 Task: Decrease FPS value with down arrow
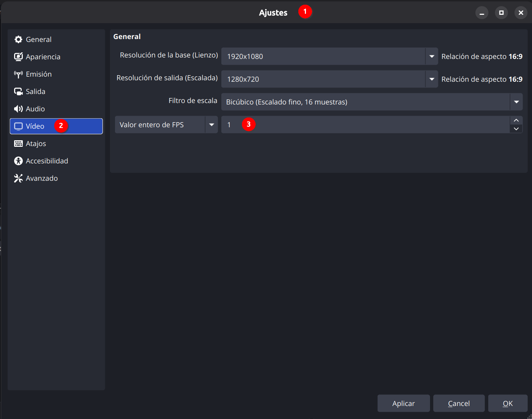[x=516, y=129]
